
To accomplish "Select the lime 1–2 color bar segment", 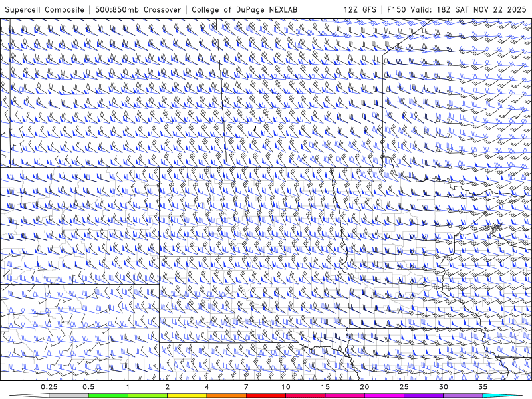I will (148, 396).
